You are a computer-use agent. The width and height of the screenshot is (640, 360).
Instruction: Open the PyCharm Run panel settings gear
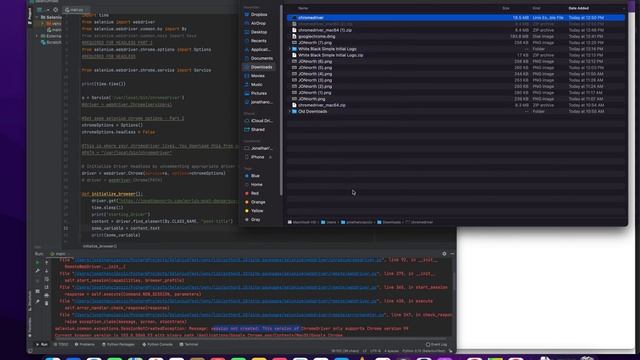[444, 254]
